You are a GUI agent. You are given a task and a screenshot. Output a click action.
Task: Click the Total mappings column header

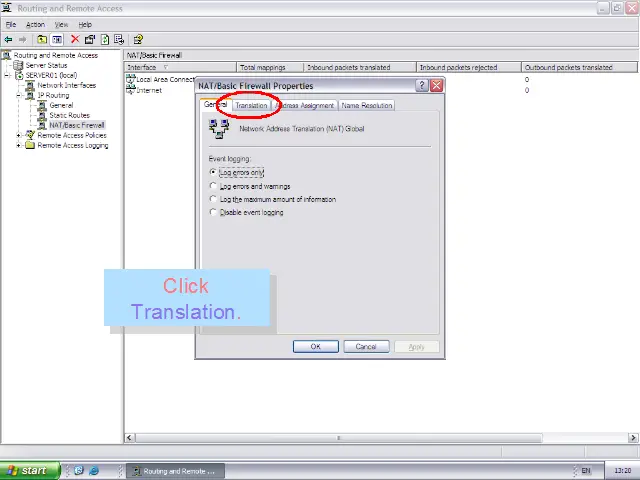(x=270, y=67)
